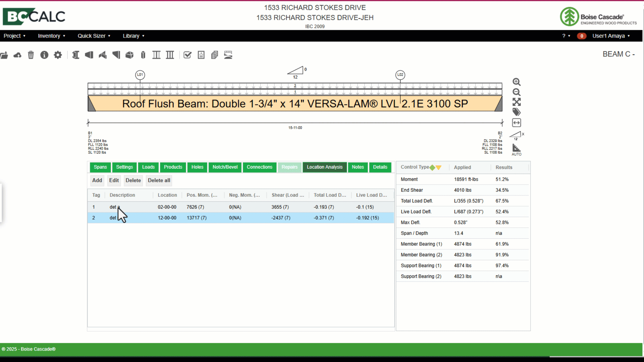
Task: Click the Description column header
Action: coord(129,195)
